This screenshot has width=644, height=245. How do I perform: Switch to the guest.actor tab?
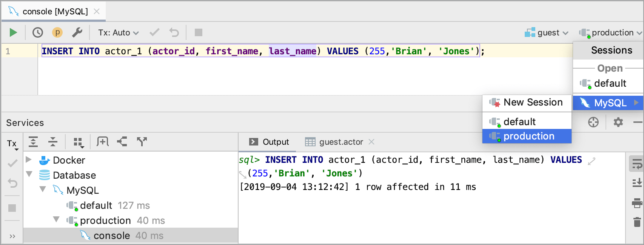click(341, 142)
